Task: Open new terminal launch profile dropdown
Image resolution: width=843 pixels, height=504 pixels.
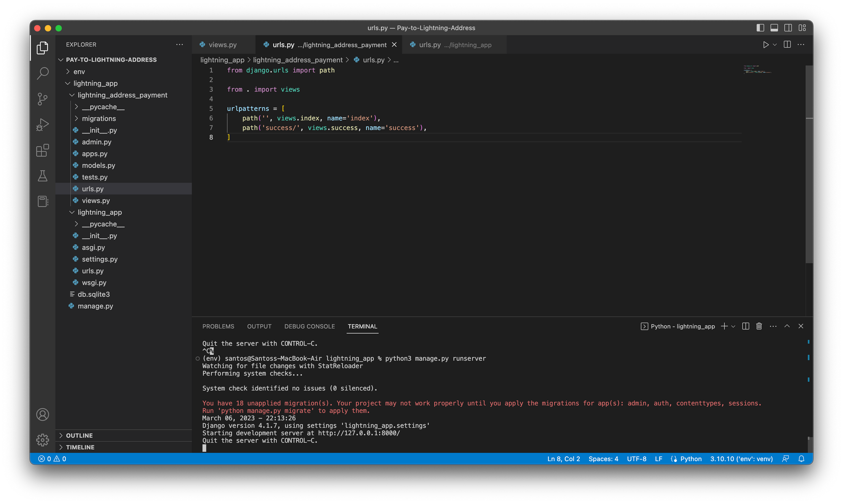Action: click(733, 326)
